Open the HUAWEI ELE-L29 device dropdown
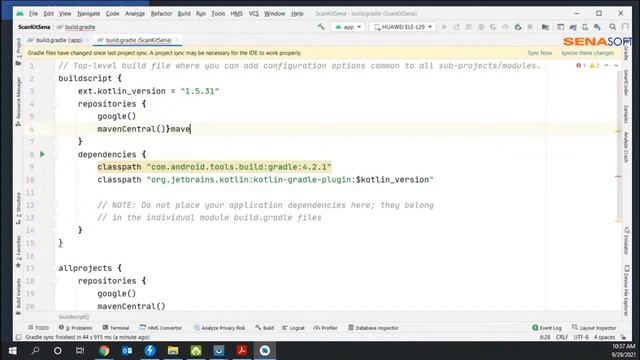640x360 pixels. click(403, 27)
